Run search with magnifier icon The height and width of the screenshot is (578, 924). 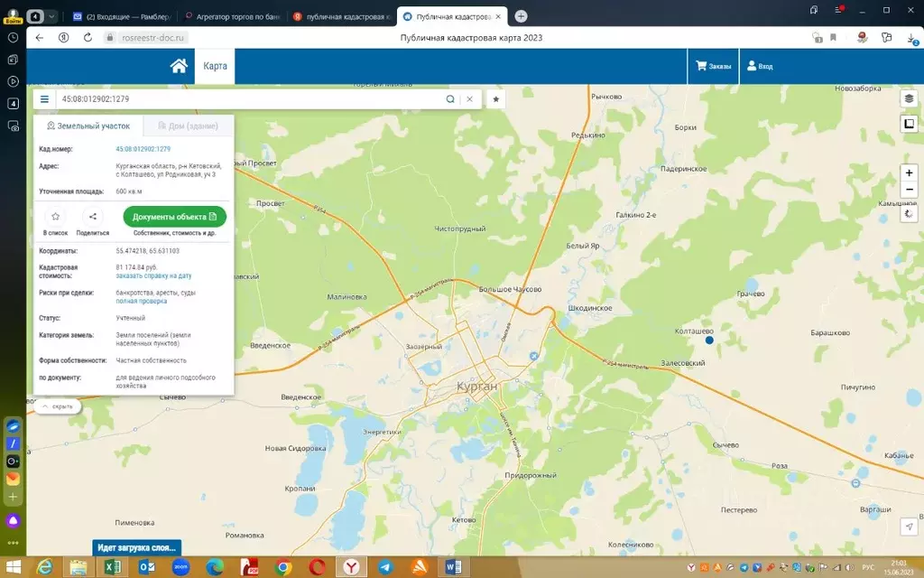coord(450,99)
